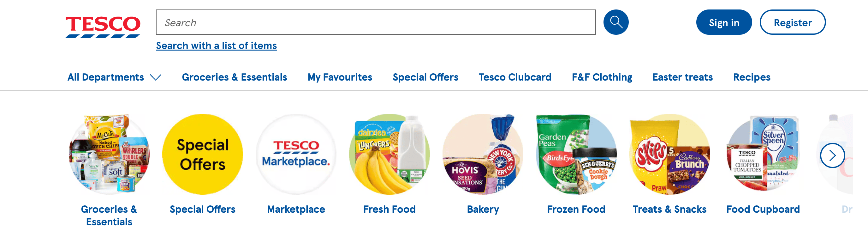868x237 pixels.
Task: Focus the Search text field
Action: pos(375,22)
